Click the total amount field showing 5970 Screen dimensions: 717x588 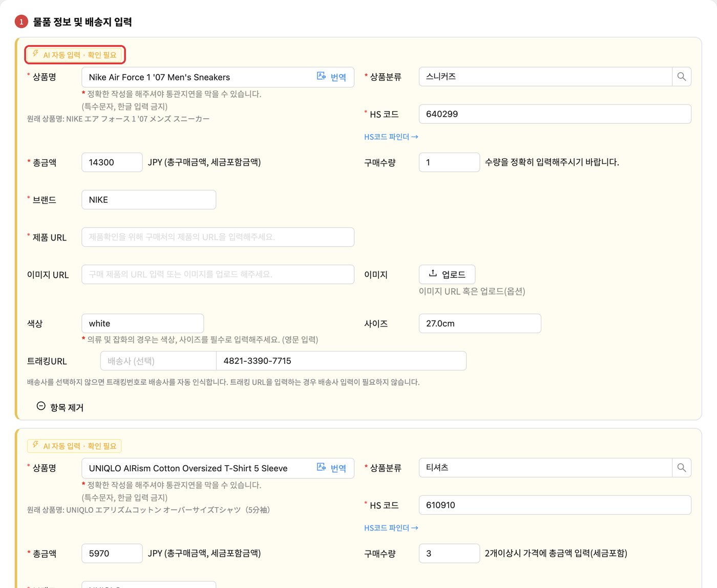click(x=112, y=553)
